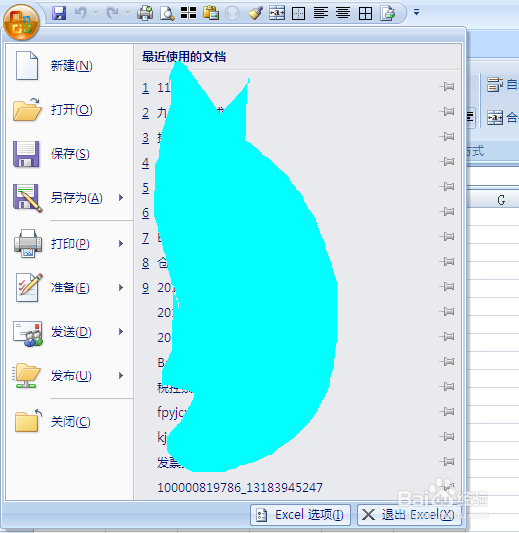Viewport: 519px width, 533px height.
Task: Pin recent document 6 to the list
Action: (x=447, y=212)
